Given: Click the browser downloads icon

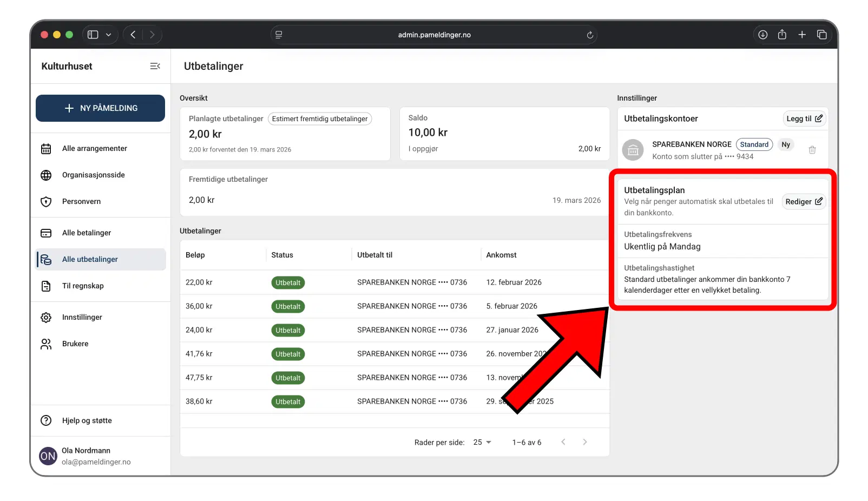Looking at the screenshot, I should 762,35.
